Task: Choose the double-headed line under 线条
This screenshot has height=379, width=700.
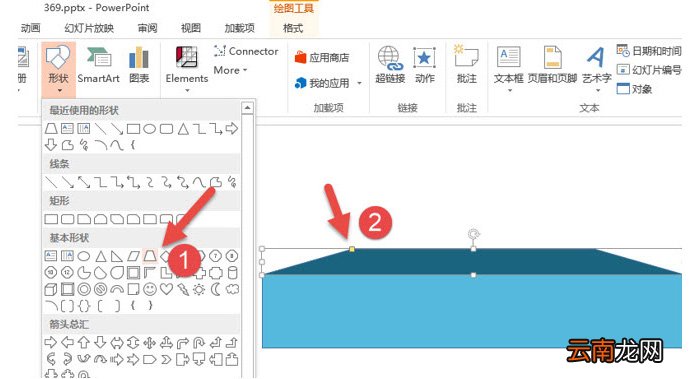Action: (x=84, y=182)
